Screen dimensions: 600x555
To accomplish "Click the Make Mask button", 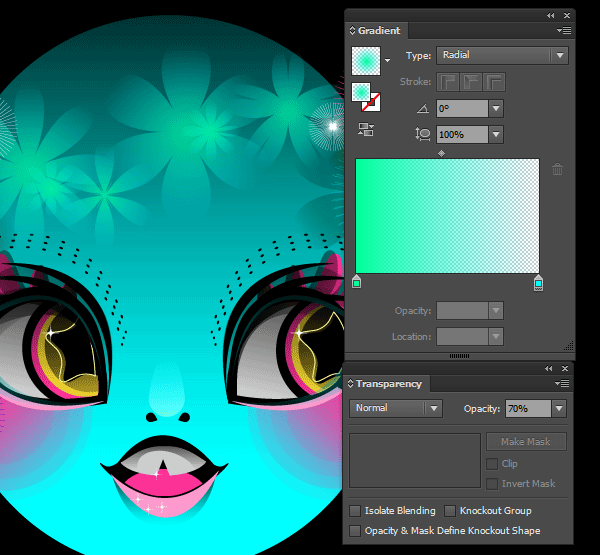I will tap(526, 442).
